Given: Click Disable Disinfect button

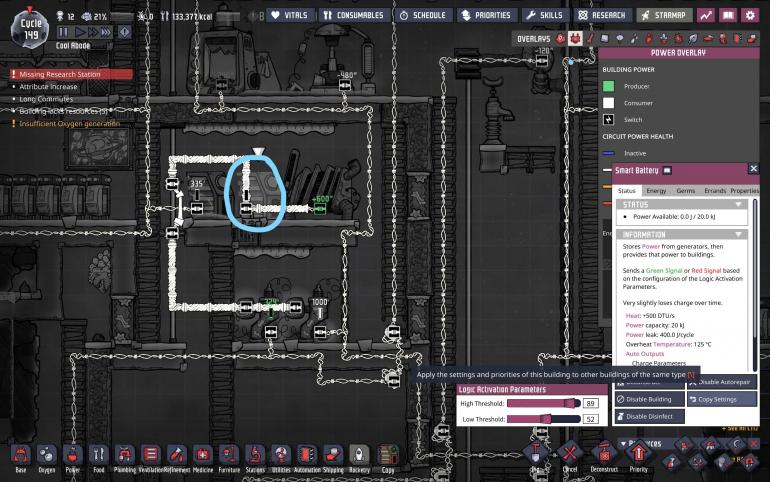Looking at the screenshot, I should 649,416.
